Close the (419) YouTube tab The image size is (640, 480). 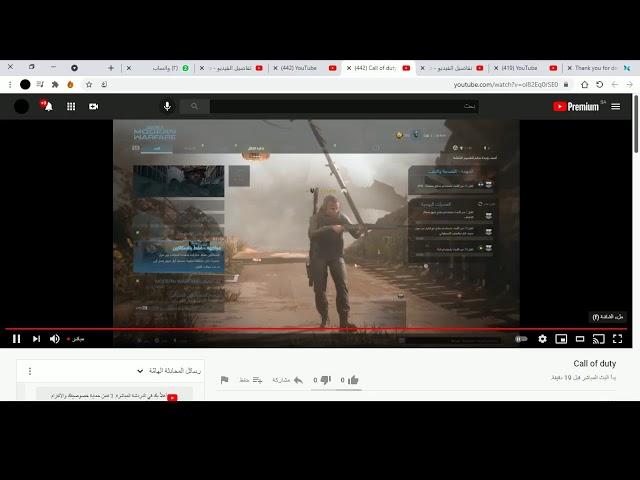(x=496, y=68)
